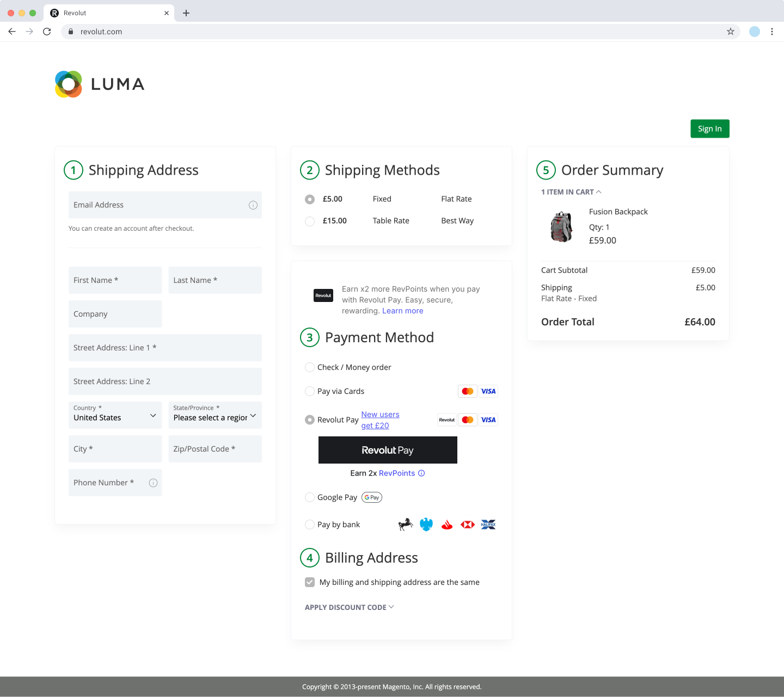This screenshot has height=697, width=784.
Task: Expand Apply Discount Code section
Action: tap(349, 607)
